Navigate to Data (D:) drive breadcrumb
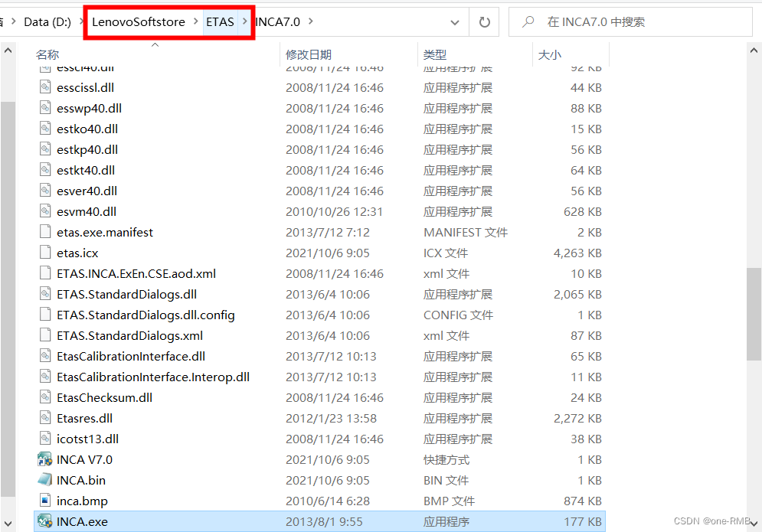 click(46, 21)
